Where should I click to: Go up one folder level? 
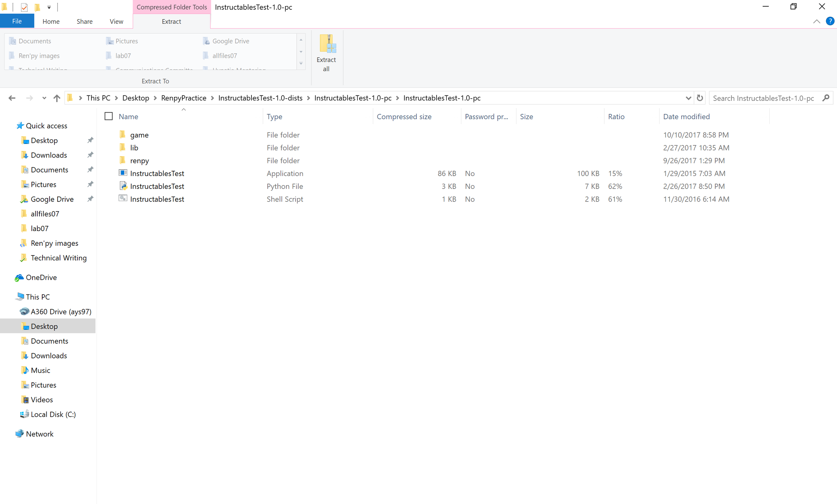click(x=56, y=98)
